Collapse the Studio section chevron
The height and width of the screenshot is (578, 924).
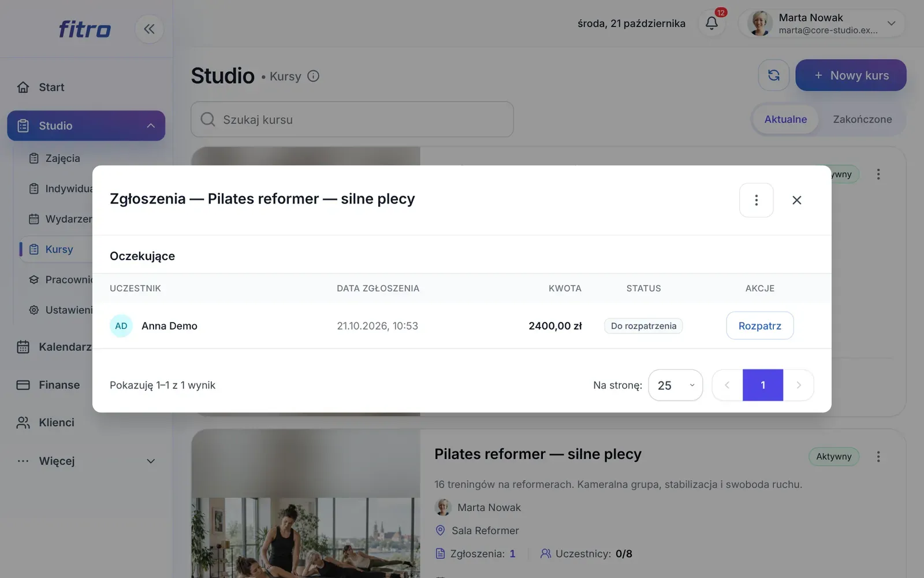coord(151,126)
